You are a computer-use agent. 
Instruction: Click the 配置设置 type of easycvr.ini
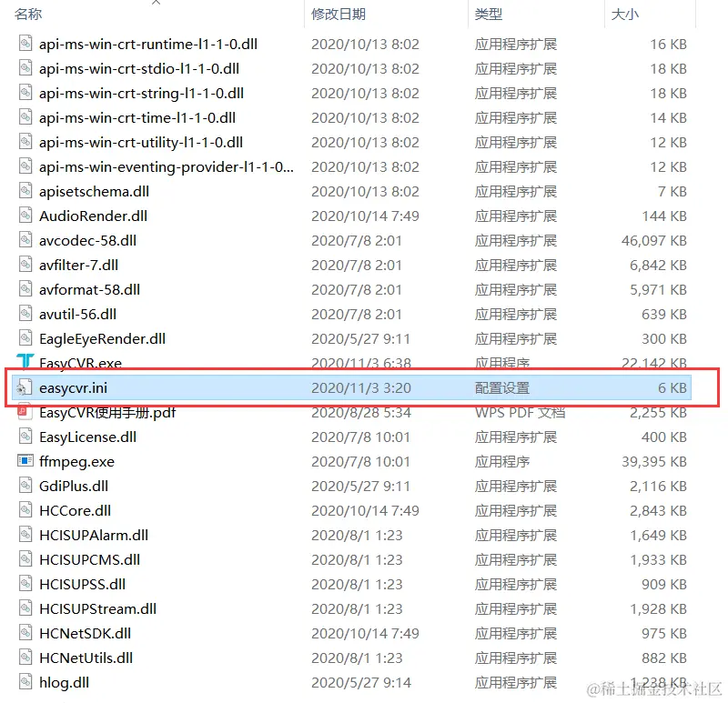(x=502, y=388)
